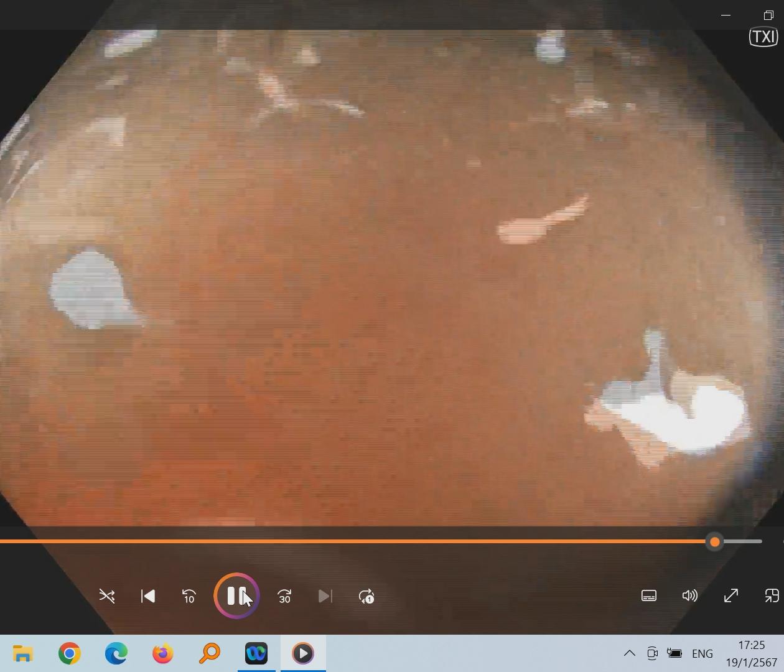The image size is (784, 672).
Task: Launch Microsoft Edge from the taskbar
Action: (116, 653)
